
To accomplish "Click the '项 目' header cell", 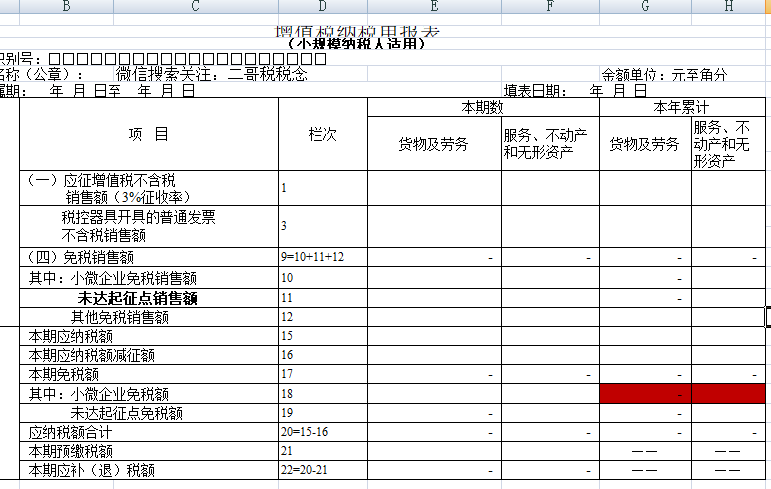I will 149,134.
